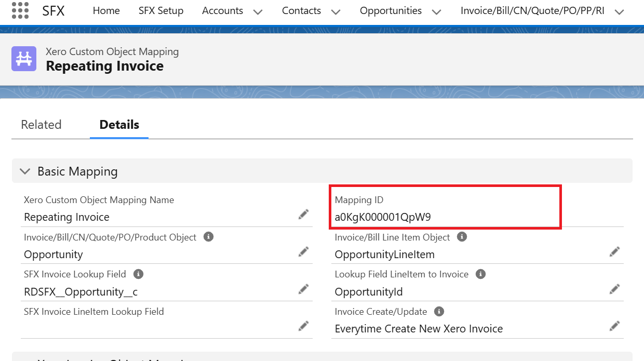This screenshot has width=644, height=361.
Task: Expand the Contacts navigation dropdown
Action: tap(336, 11)
